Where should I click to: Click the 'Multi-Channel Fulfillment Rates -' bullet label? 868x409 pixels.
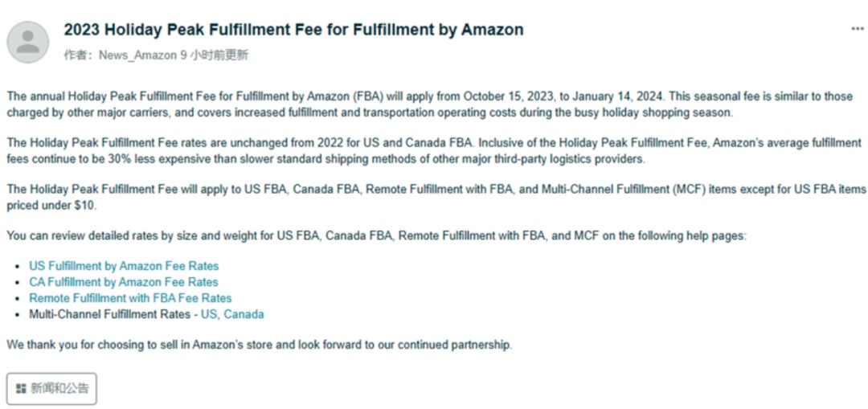pos(113,314)
